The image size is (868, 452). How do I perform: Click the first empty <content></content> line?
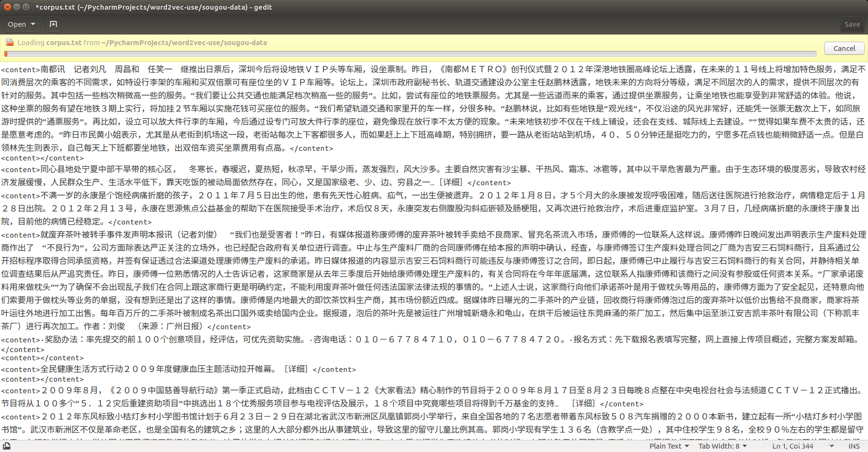pyautogui.click(x=42, y=158)
